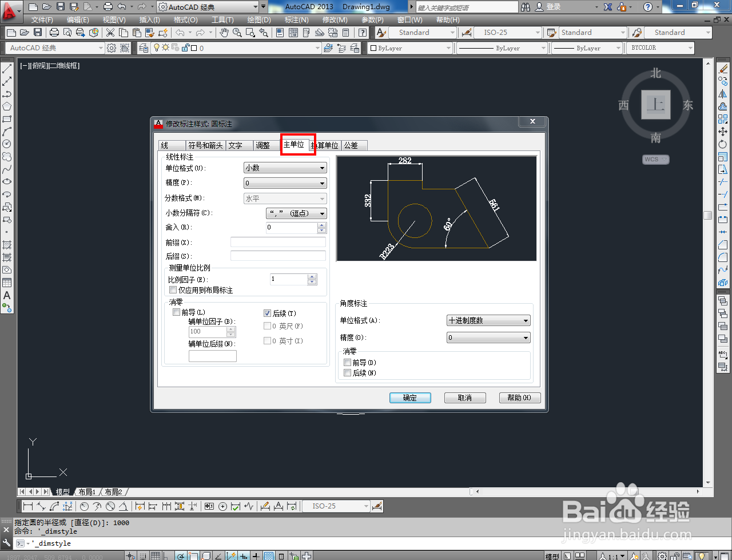Click Save icon in quick access toolbar
Screen dimensions: 732x560
(x=61, y=7)
